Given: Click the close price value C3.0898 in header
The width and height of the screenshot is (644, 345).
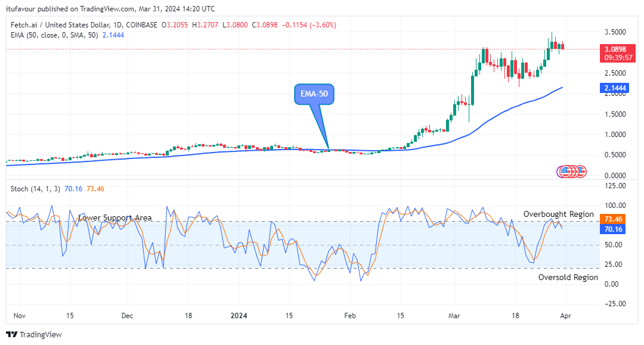Looking at the screenshot, I should pos(265,25).
